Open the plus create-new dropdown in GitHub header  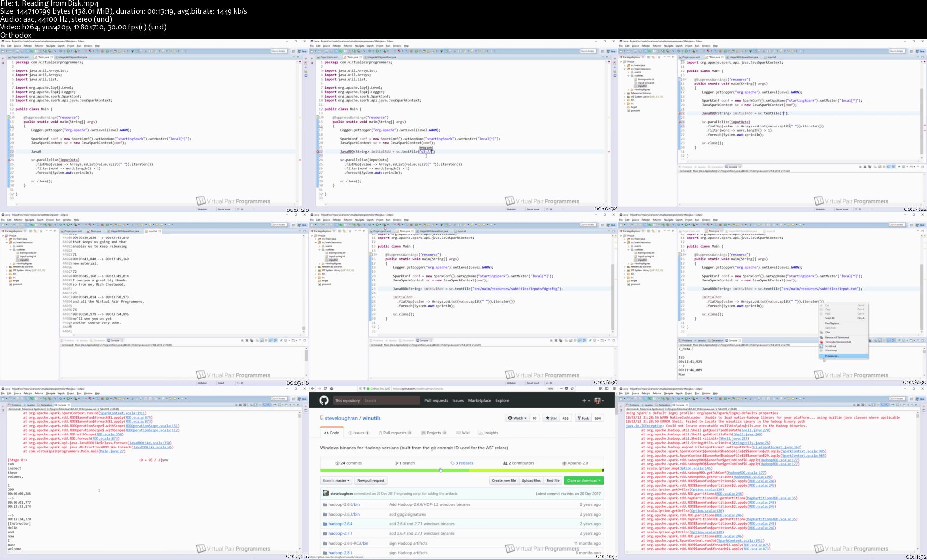(586, 400)
